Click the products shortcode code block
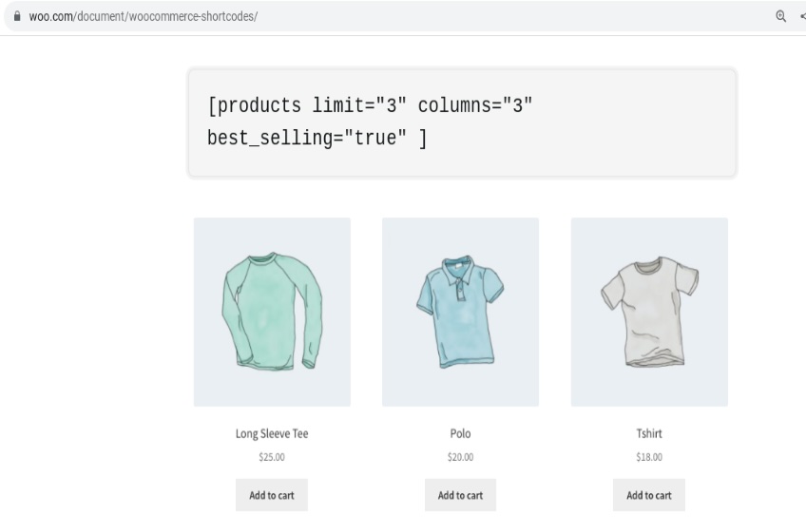 pos(462,123)
